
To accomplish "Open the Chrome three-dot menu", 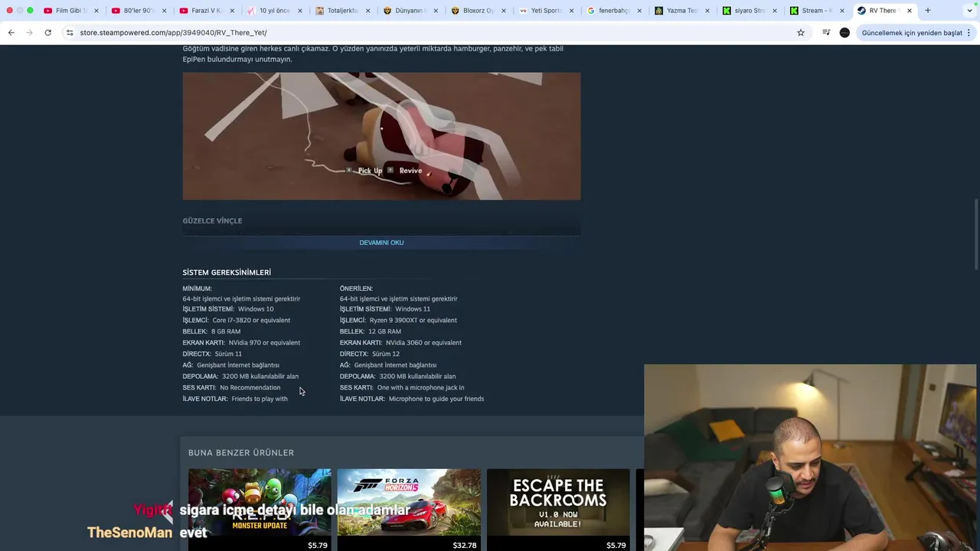I will (x=969, y=33).
